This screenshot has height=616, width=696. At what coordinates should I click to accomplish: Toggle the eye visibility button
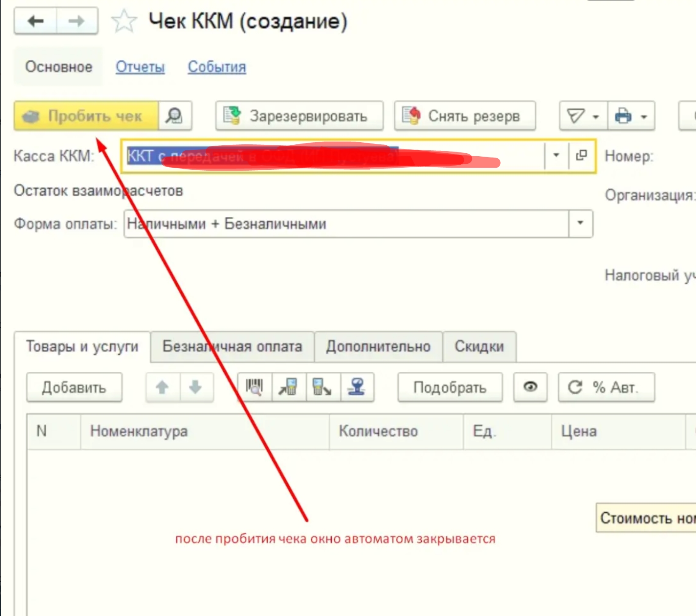(530, 387)
